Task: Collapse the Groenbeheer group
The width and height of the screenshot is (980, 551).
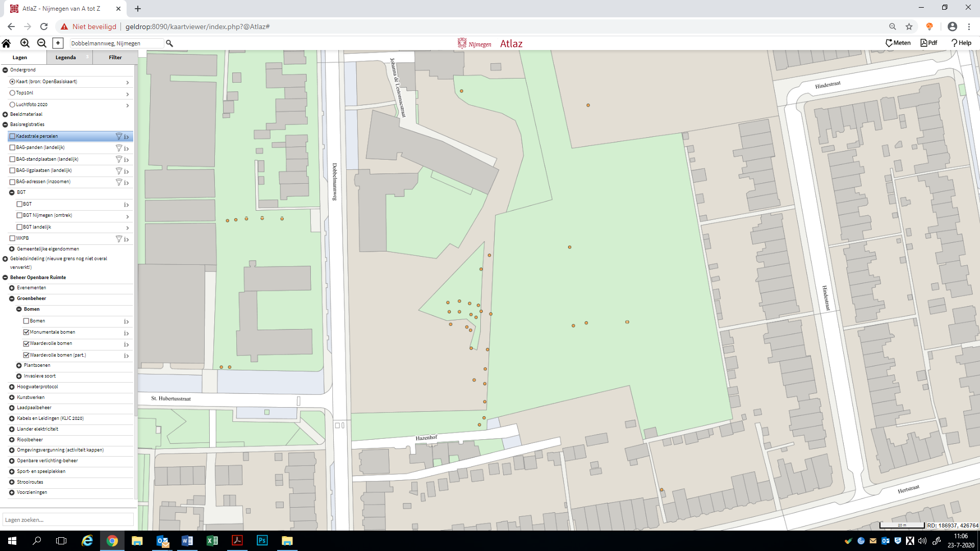Action: 12,298
